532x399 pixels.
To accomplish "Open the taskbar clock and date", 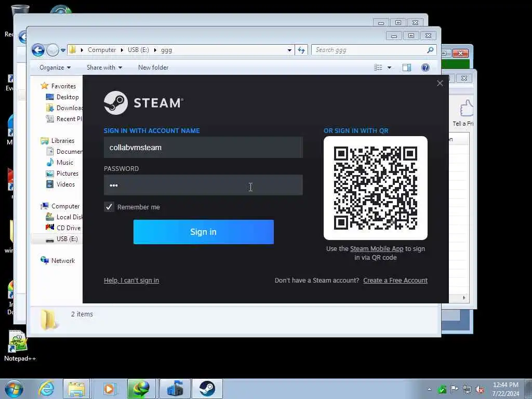I will click(x=506, y=389).
